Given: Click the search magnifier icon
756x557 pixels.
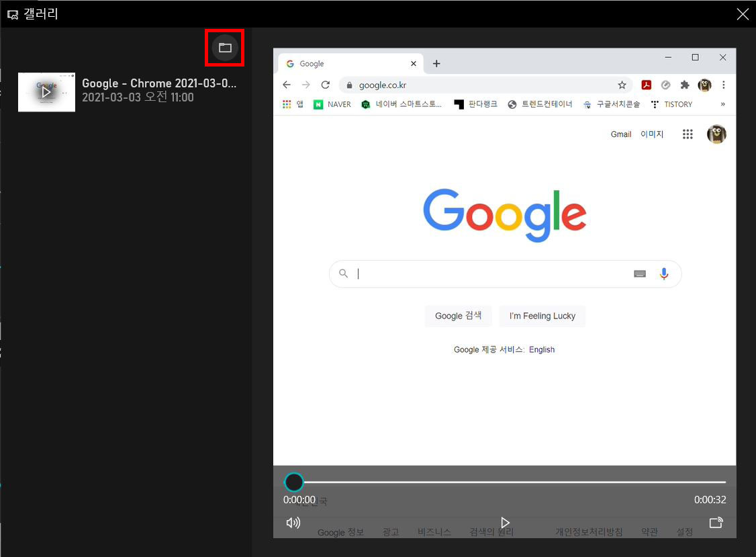Looking at the screenshot, I should click(343, 273).
